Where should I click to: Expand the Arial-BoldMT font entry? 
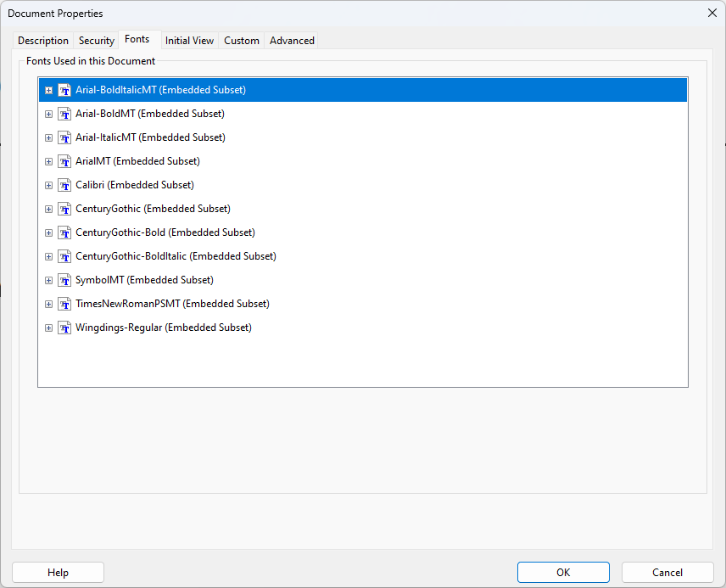tap(48, 114)
